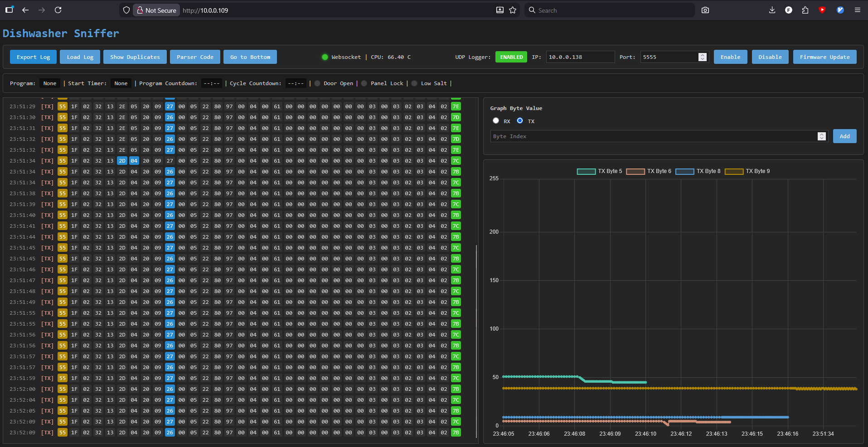This screenshot has height=447, width=868.
Task: Select the RX radio button
Action: 496,120
